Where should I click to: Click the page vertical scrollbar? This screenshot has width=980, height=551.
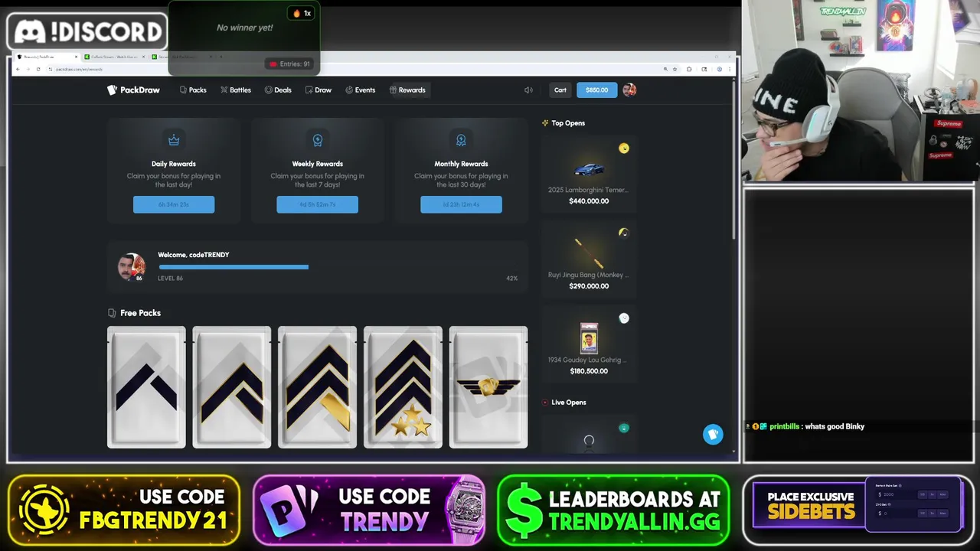click(x=733, y=161)
